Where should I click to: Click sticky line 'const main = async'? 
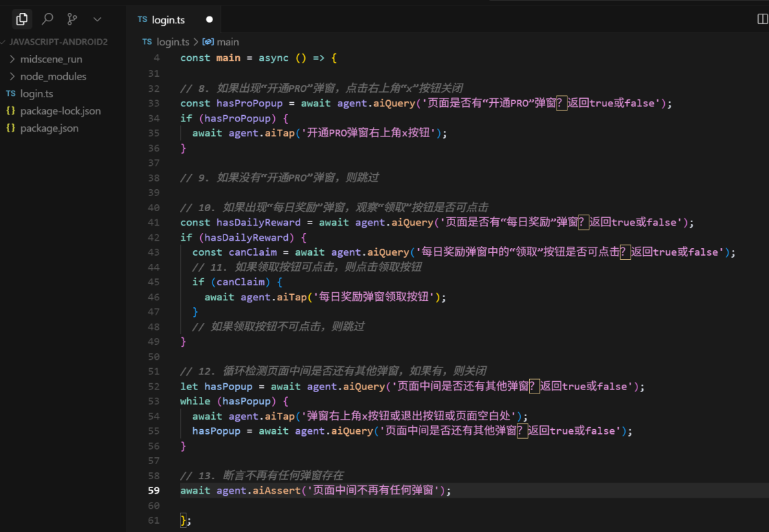click(258, 58)
